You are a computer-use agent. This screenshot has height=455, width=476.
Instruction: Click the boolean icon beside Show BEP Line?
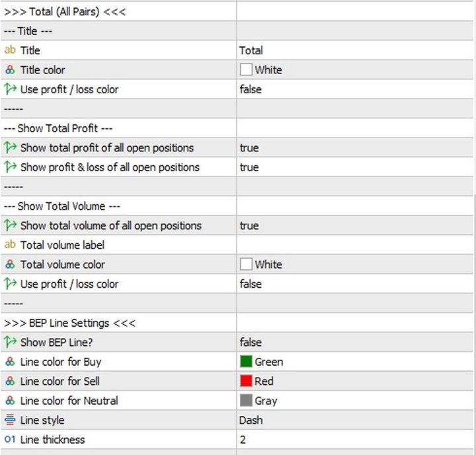[x=10, y=342]
